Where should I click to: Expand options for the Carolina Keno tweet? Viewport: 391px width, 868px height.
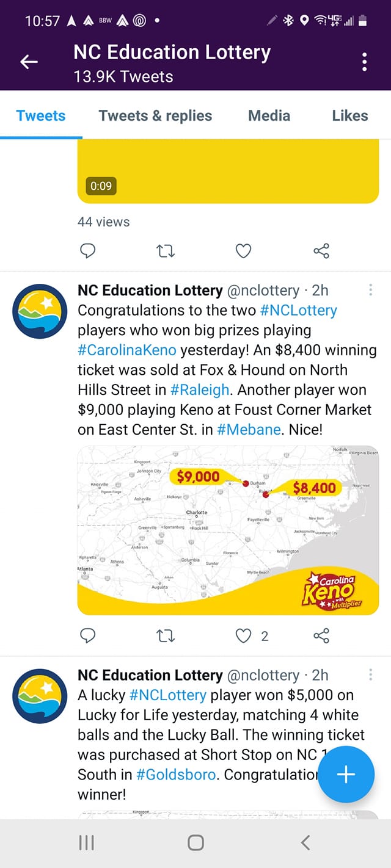click(x=370, y=291)
